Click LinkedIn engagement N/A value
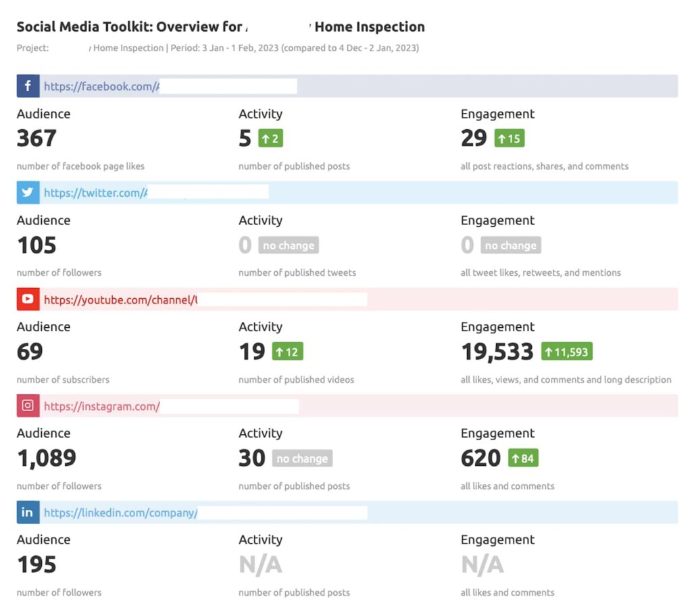 click(x=483, y=565)
